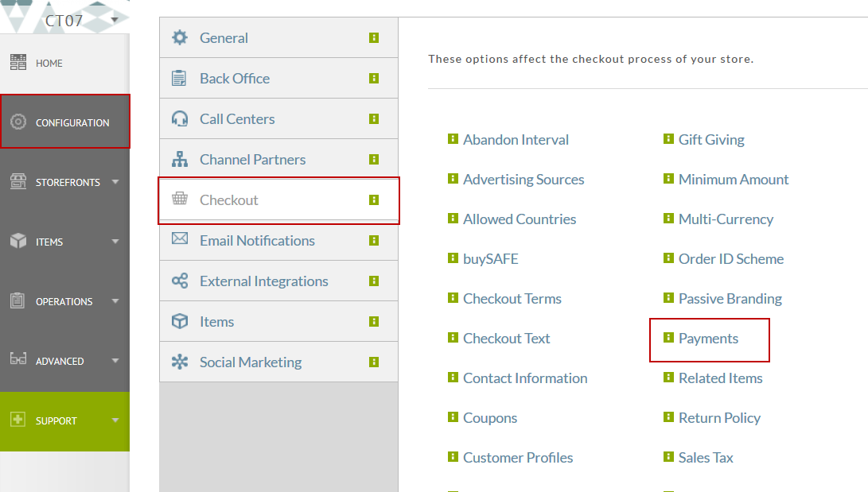
Task: Expand the Operations sidebar arrow
Action: click(x=115, y=301)
